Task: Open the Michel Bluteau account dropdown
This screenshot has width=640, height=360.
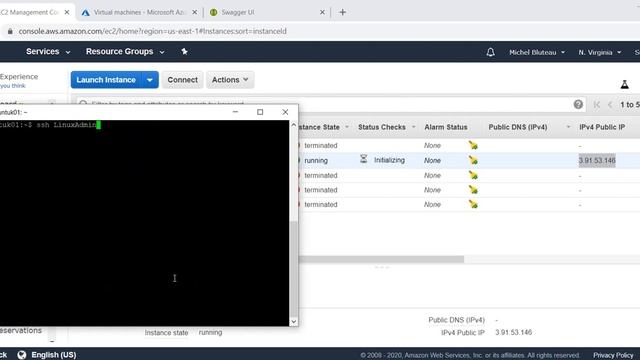Action: (x=537, y=52)
